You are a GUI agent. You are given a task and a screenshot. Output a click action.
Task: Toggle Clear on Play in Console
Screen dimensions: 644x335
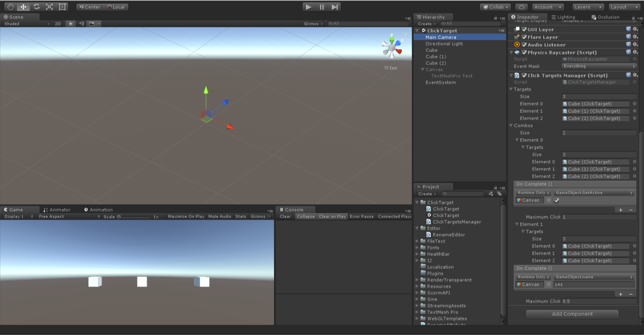[332, 216]
